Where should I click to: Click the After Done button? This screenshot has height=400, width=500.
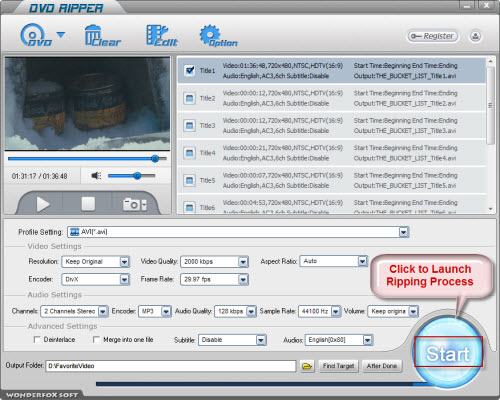tap(382, 366)
